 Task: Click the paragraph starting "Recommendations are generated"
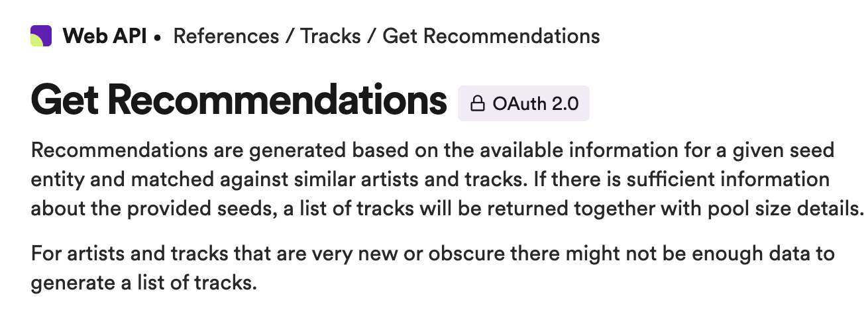[448, 180]
